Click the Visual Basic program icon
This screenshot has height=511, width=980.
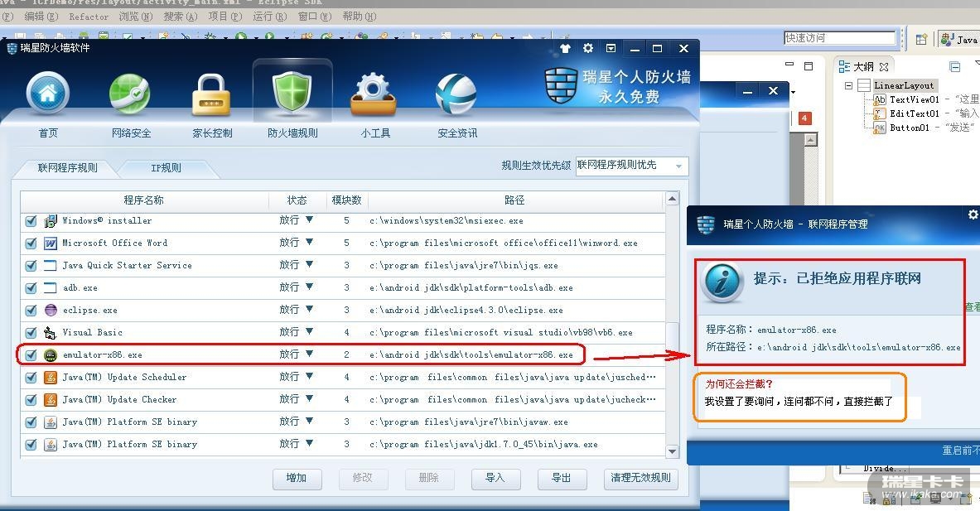[51, 332]
